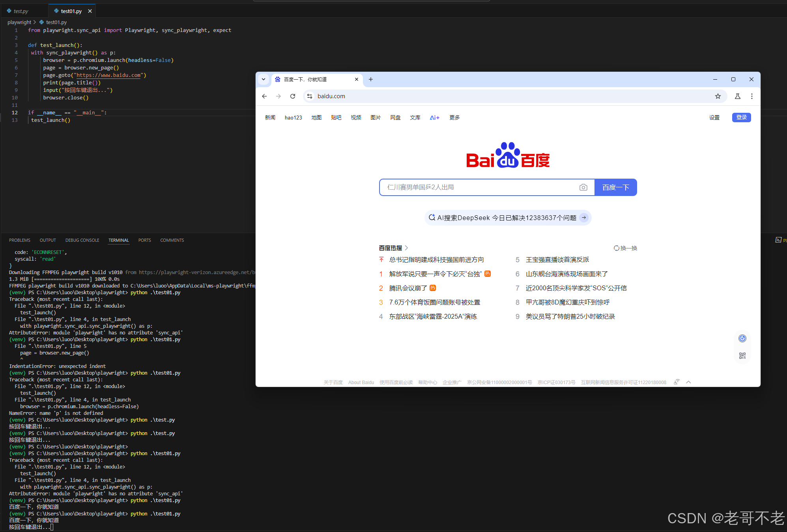
Task: Click the 登录 login button
Action: (741, 118)
